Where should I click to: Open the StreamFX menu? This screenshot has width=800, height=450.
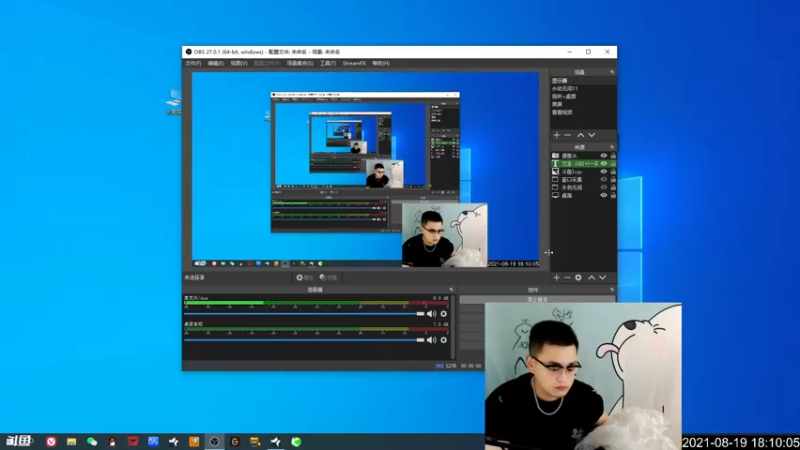pos(354,63)
